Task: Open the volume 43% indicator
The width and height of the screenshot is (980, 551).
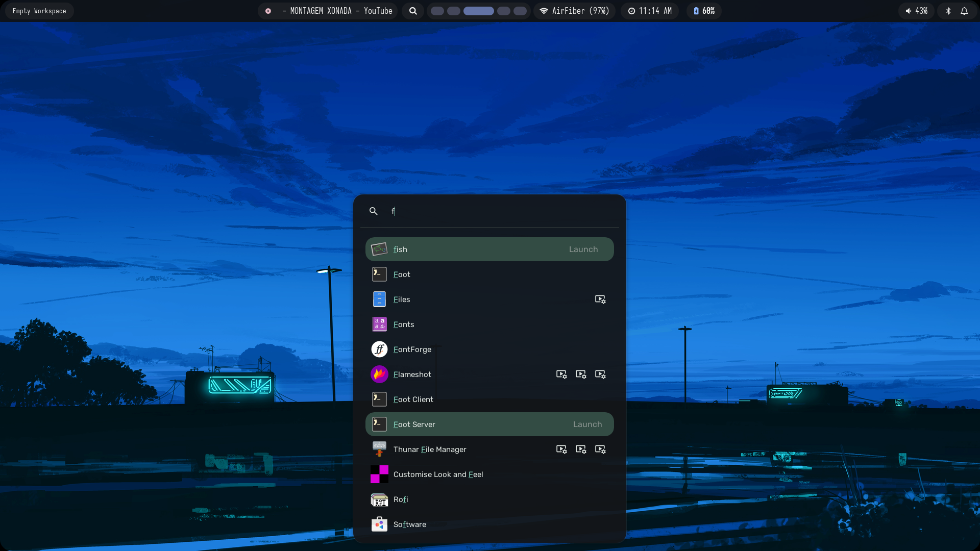Action: coord(916,11)
